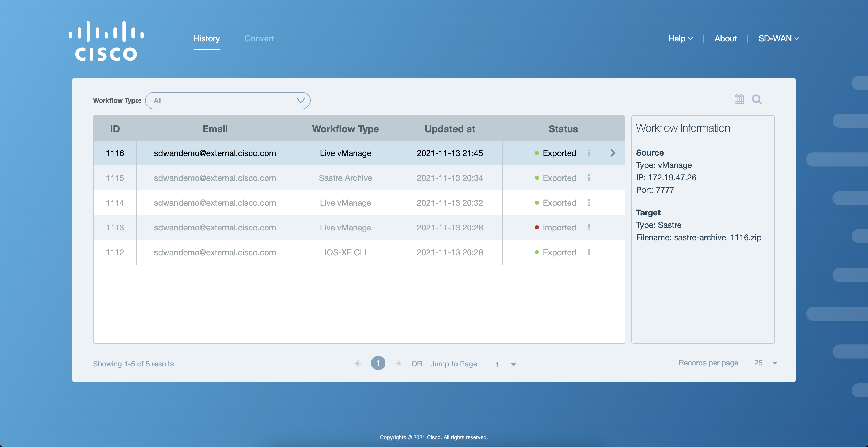Viewport: 868px width, 447px height.
Task: Switch to the History tab
Action: coord(206,38)
